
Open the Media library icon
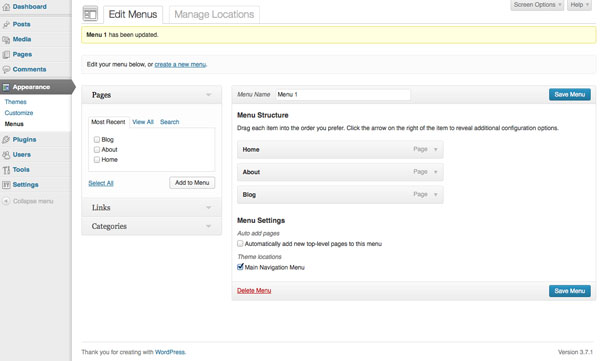pyautogui.click(x=6, y=39)
